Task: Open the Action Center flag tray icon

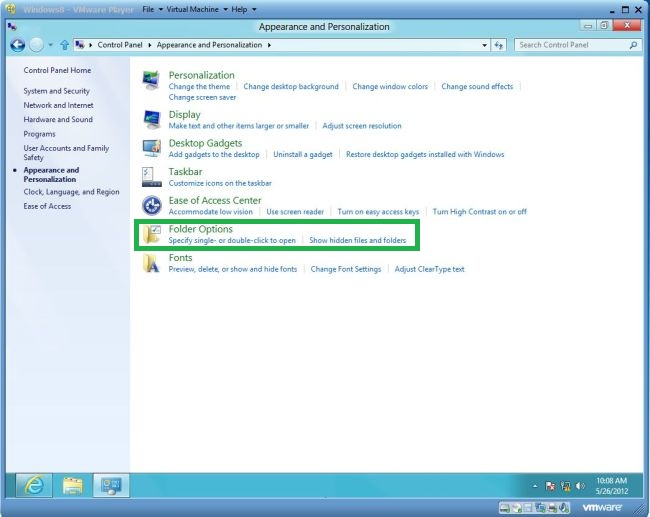Action: coord(550,486)
